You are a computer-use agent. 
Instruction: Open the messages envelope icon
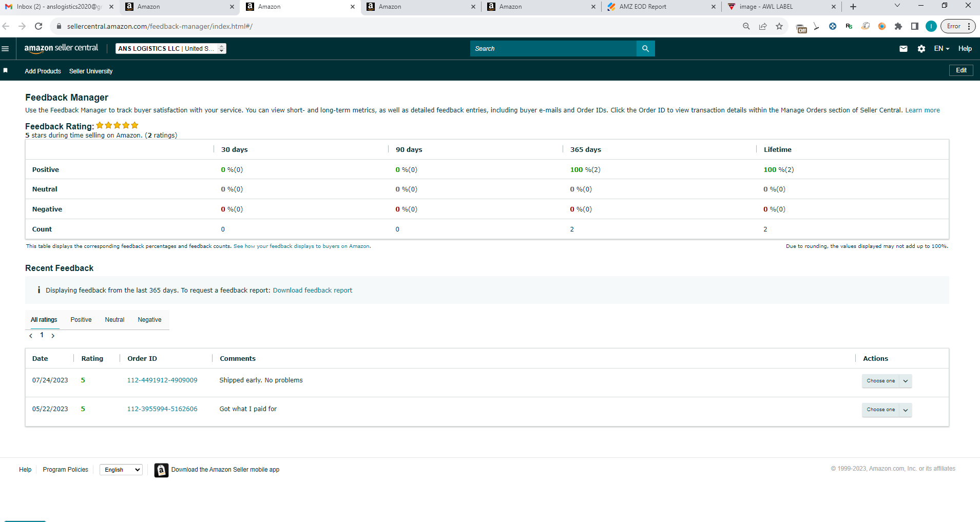904,49
